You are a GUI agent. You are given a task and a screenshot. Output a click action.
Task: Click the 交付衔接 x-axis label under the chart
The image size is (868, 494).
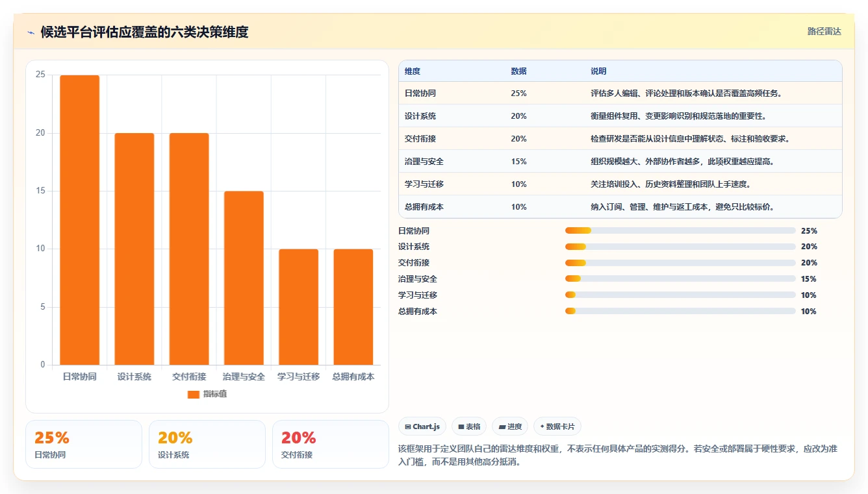click(189, 377)
